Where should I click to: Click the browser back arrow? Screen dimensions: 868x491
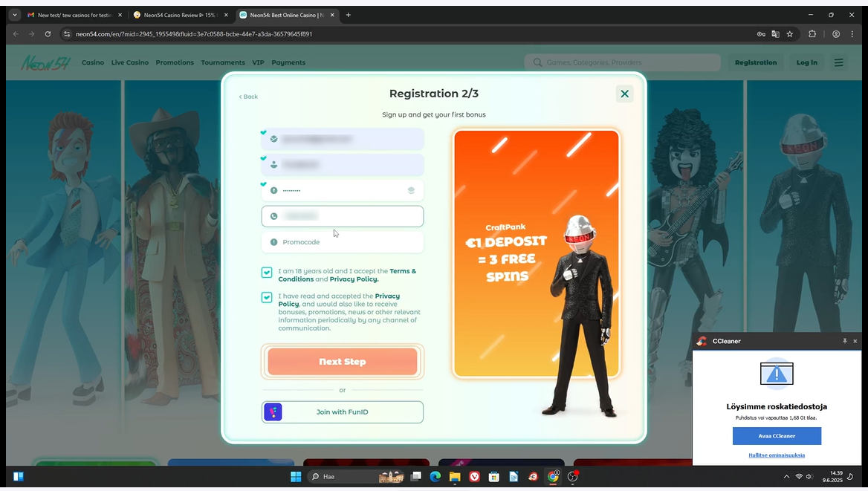coord(16,33)
